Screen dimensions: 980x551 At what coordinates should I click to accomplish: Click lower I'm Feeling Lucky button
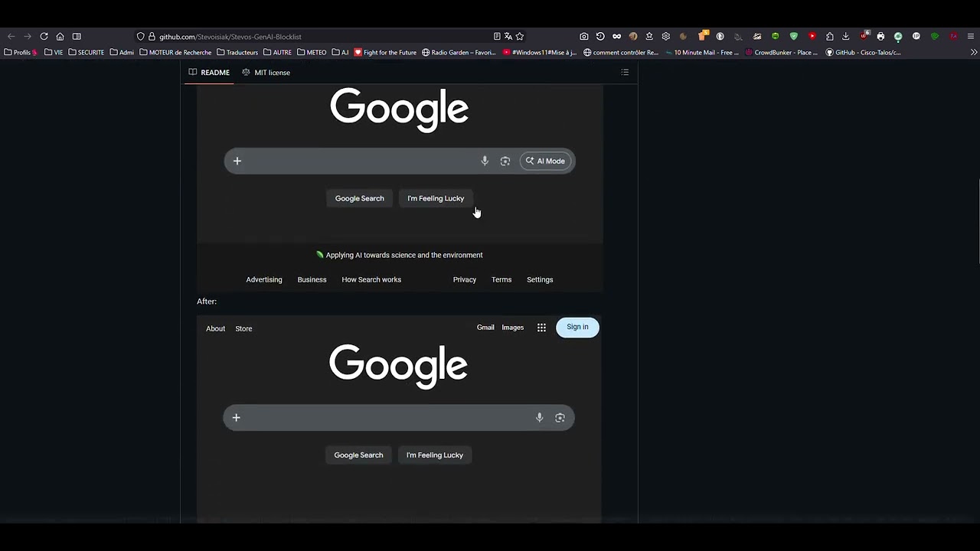434,455
